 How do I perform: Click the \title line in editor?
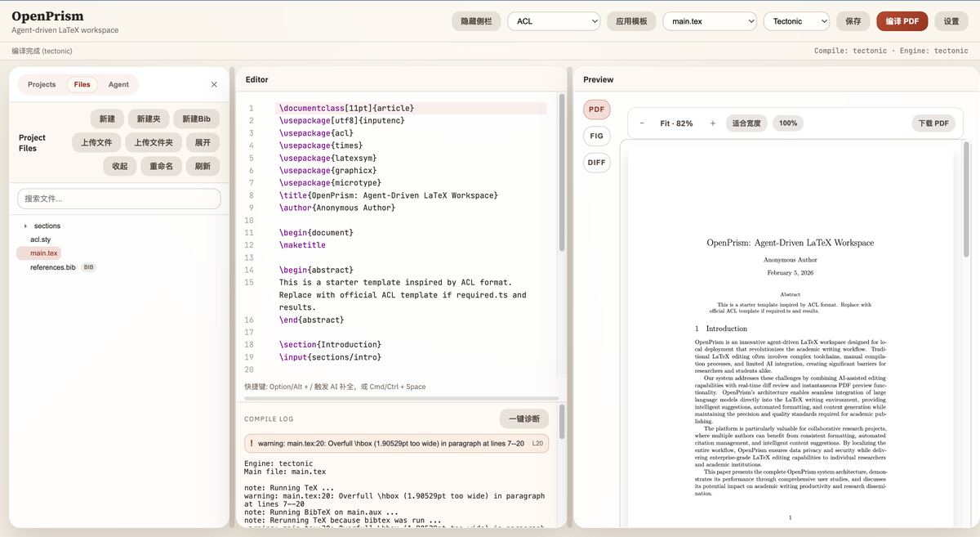point(388,195)
